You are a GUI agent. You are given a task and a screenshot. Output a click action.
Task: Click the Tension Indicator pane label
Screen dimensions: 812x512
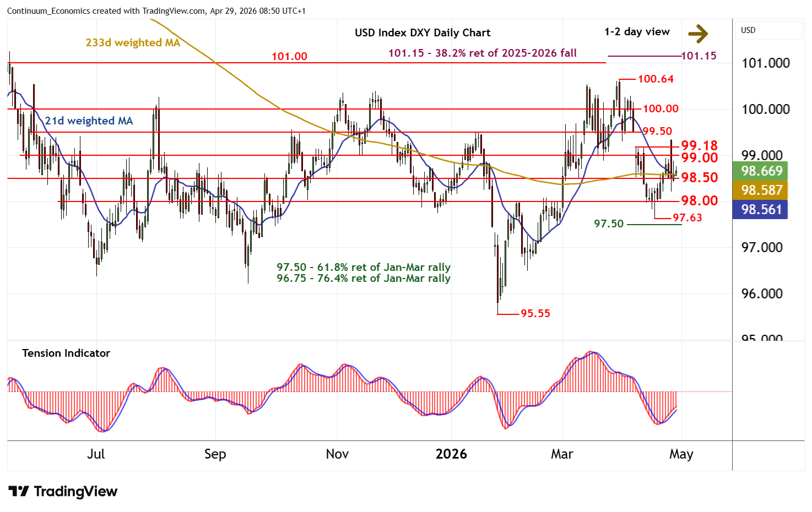66,353
